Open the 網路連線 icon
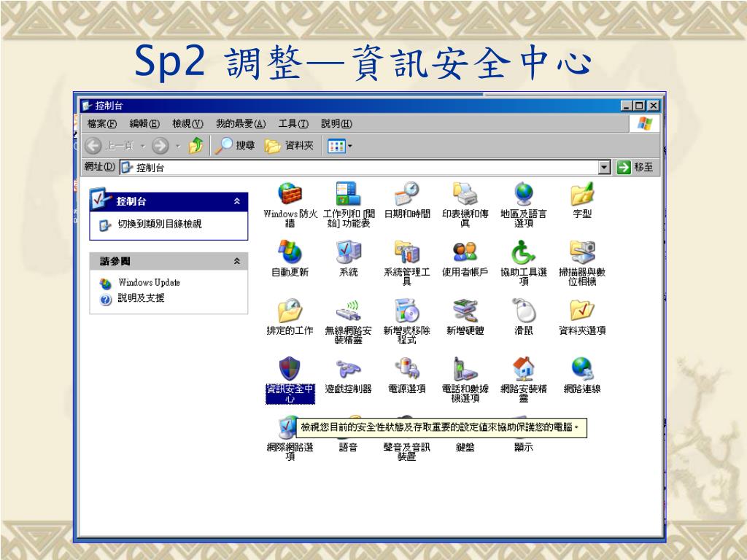The height and width of the screenshot is (560, 747). (x=582, y=368)
